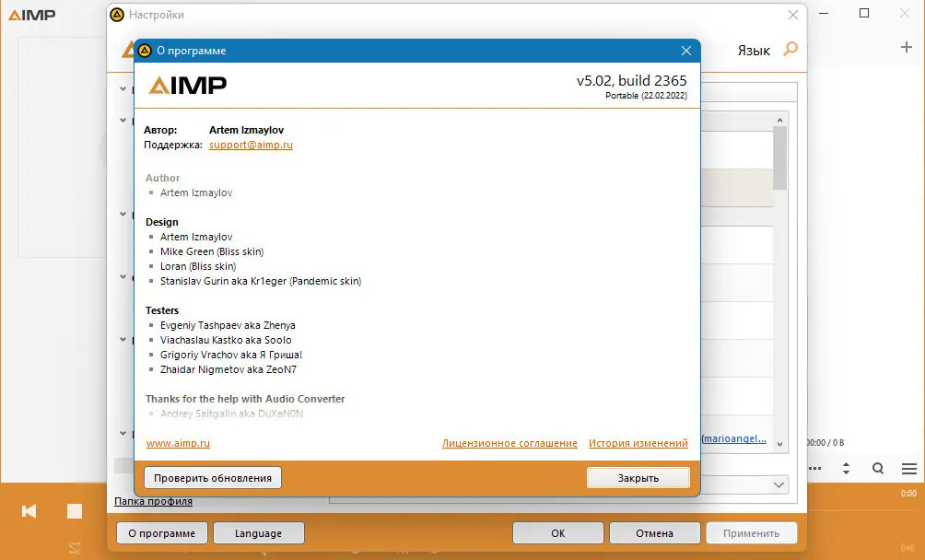This screenshot has width=925, height=560.
Task: View changelog via История изменений
Action: click(638, 442)
